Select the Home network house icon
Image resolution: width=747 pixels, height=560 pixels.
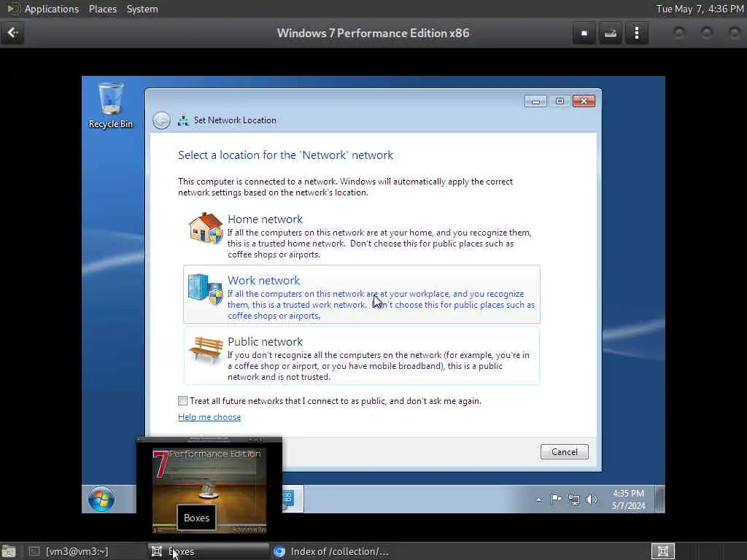point(205,228)
